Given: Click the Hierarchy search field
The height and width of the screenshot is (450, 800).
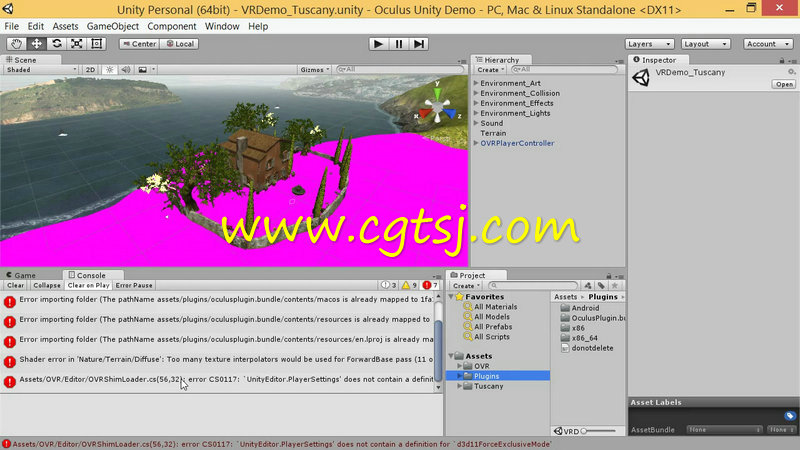Looking at the screenshot, I should tap(564, 69).
